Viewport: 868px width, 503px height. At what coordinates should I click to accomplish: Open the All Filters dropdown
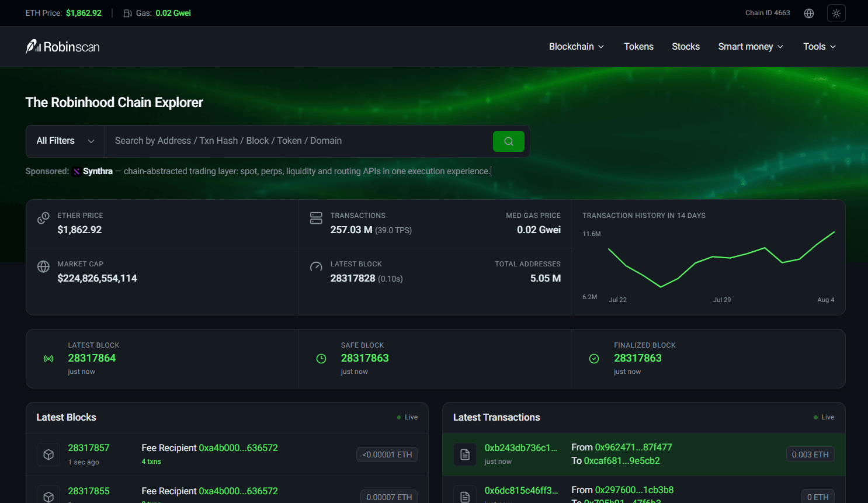pos(65,141)
